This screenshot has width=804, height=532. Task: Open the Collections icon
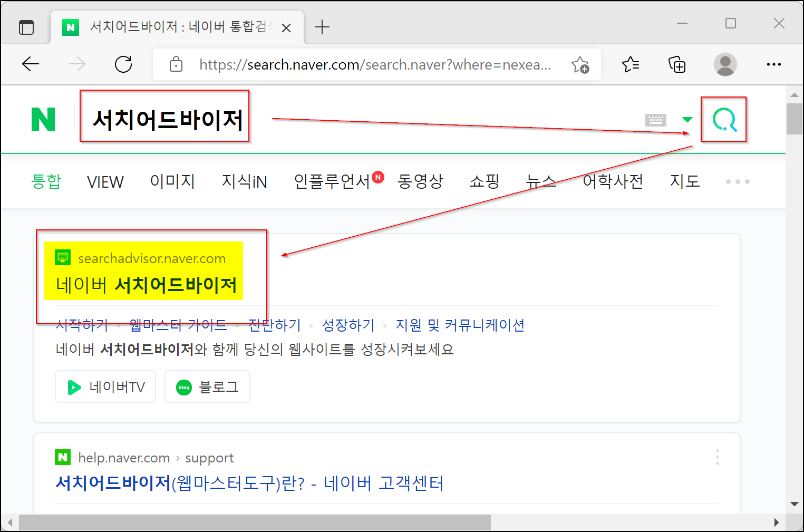tap(677, 64)
